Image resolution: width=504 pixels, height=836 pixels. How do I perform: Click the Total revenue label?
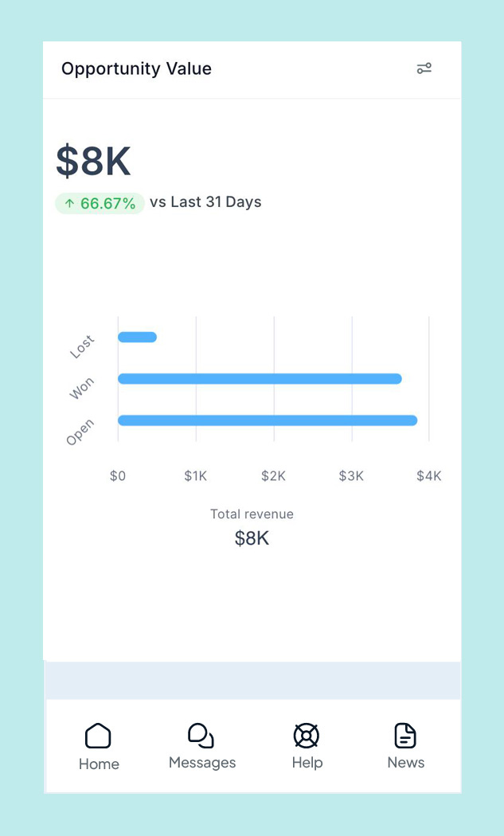tap(252, 514)
